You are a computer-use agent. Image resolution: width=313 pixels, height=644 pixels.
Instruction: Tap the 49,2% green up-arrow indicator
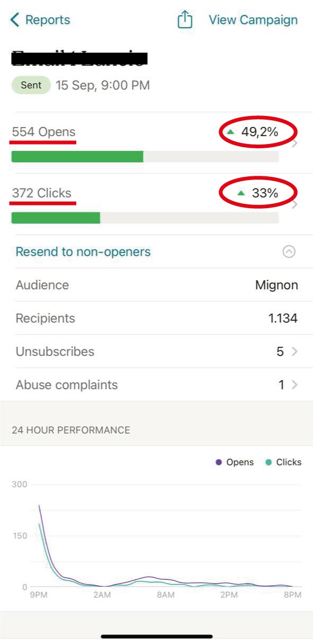point(230,132)
